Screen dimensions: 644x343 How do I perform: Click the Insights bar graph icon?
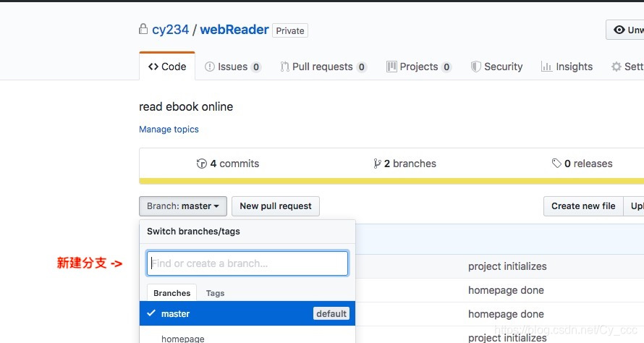click(546, 67)
